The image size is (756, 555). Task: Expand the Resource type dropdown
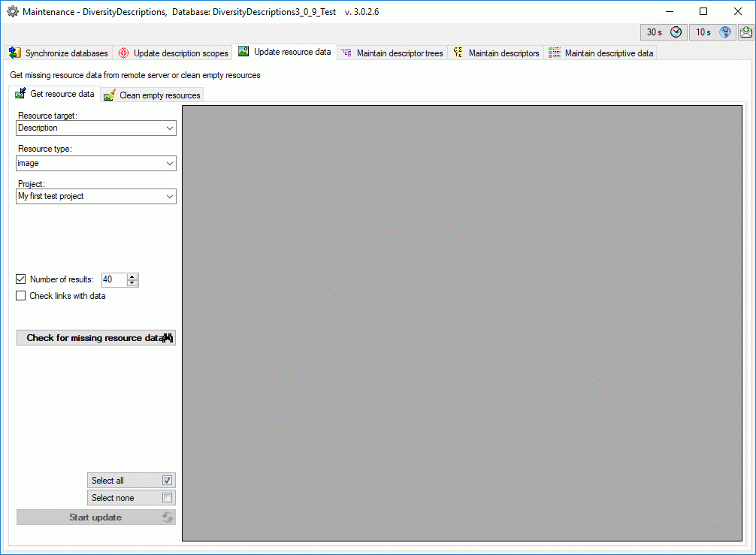pyautogui.click(x=169, y=163)
